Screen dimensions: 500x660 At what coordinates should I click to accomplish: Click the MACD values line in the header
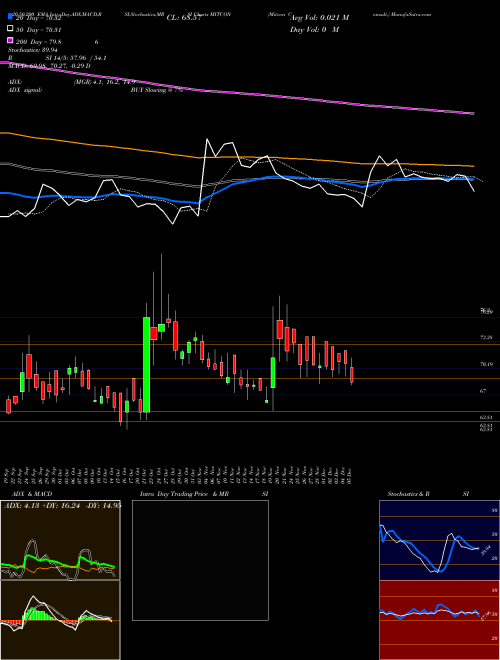click(49, 66)
